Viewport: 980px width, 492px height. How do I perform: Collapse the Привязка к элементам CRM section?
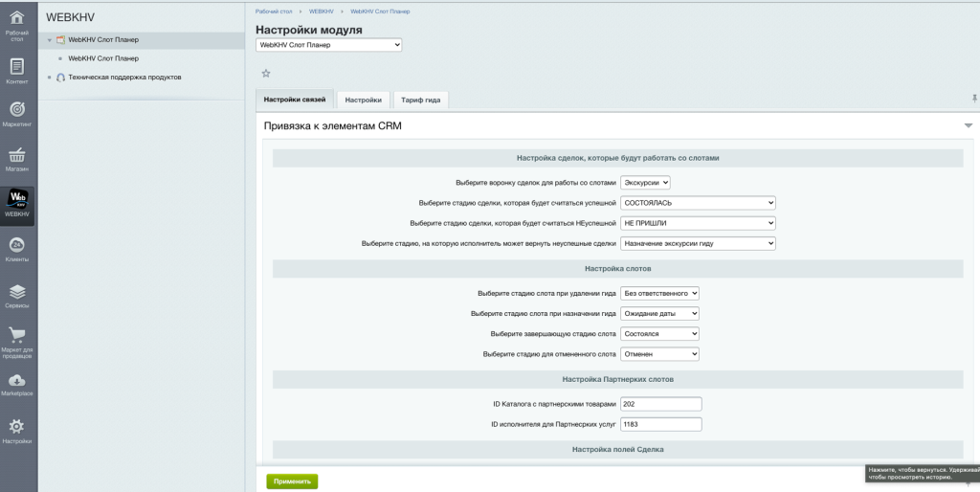968,125
